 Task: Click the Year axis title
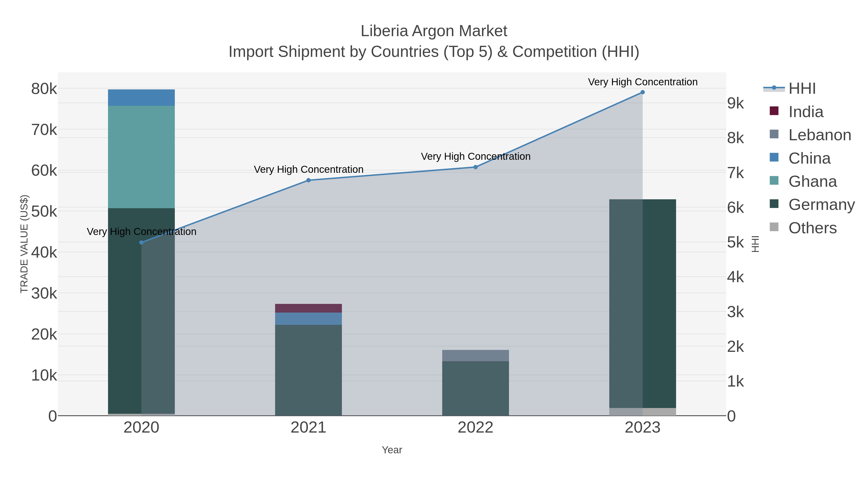392,450
